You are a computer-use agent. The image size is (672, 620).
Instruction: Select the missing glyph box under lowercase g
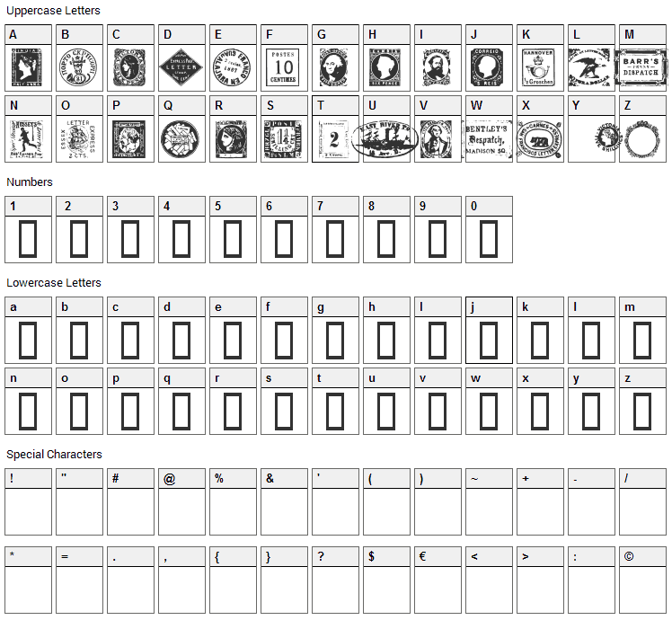335,340
